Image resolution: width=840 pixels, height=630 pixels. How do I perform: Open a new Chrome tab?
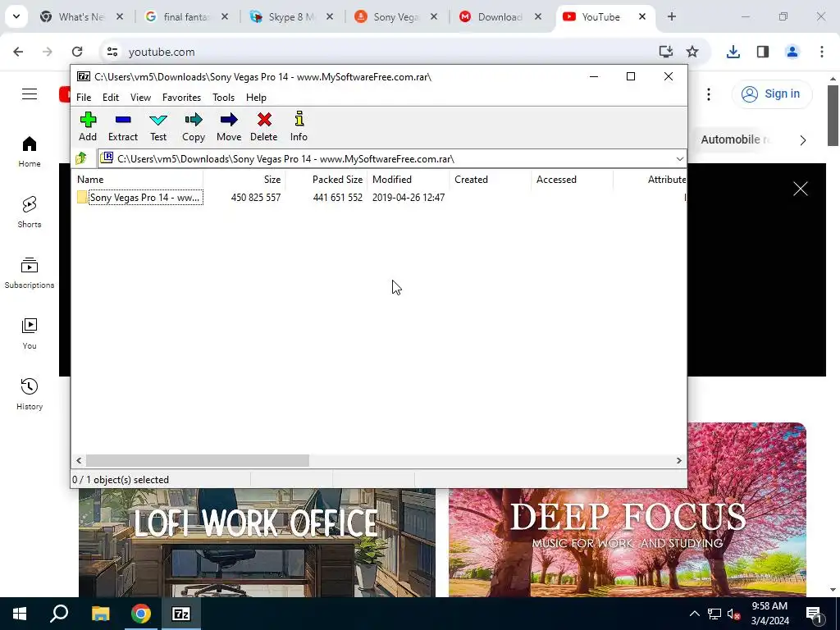(671, 16)
